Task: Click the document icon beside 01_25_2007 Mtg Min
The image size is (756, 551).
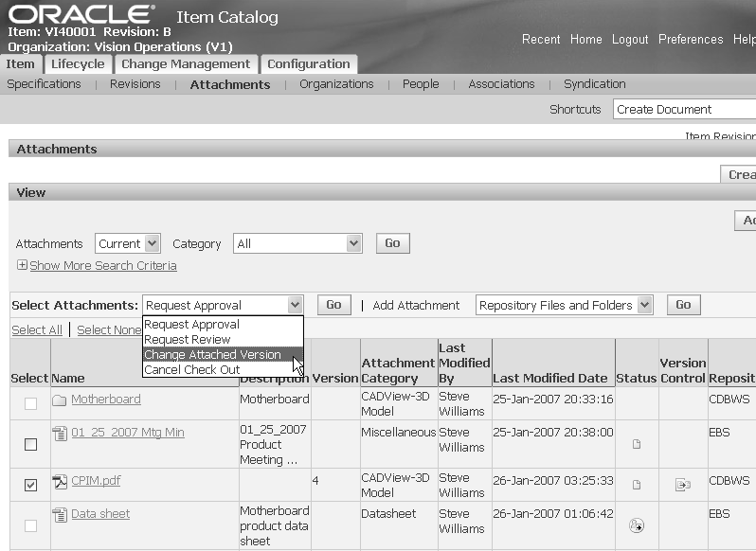Action: pyautogui.click(x=60, y=434)
